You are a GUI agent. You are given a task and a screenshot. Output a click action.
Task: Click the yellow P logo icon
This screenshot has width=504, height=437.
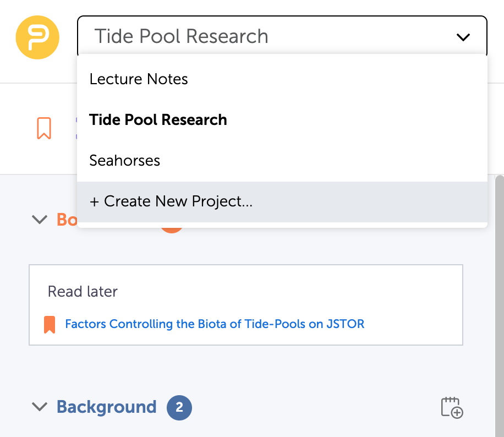pos(37,37)
